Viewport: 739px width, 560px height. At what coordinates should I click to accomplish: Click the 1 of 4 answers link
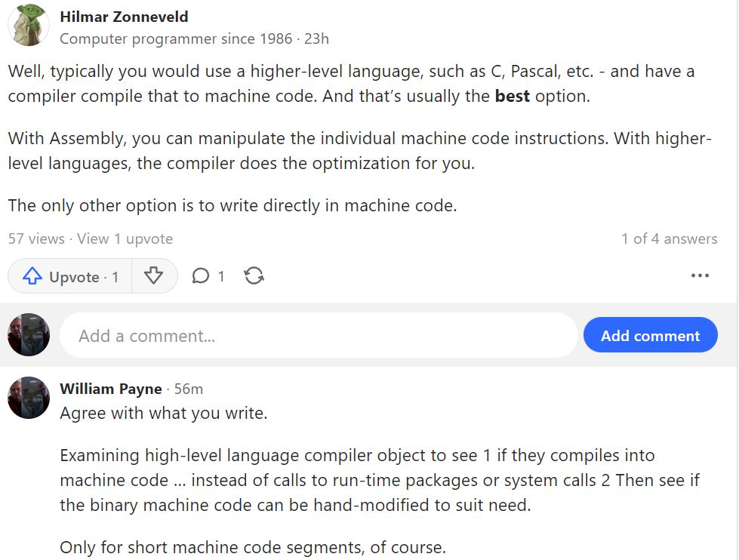[670, 239]
